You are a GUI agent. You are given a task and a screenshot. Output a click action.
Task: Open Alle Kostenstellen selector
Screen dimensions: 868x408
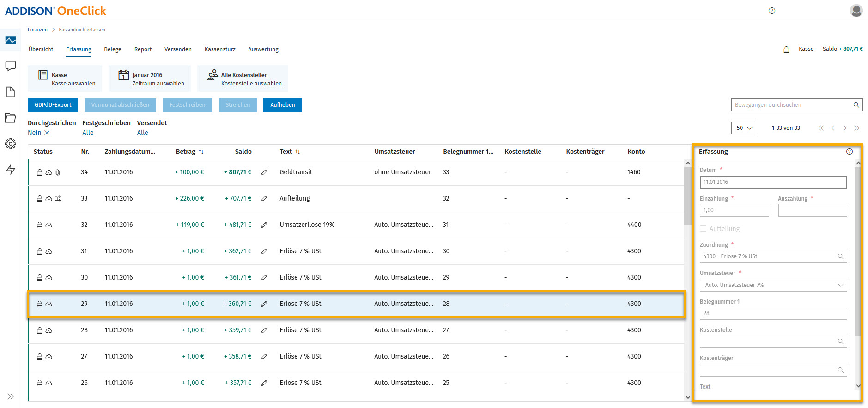(x=243, y=79)
